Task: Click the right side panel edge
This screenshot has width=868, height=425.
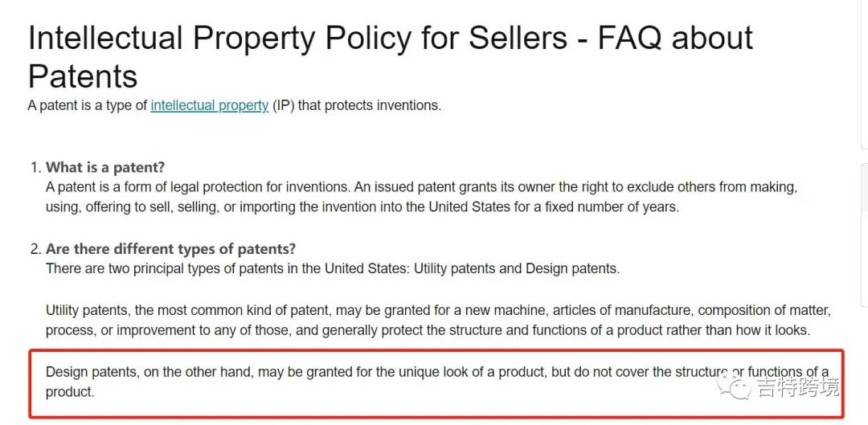Action: [x=864, y=233]
